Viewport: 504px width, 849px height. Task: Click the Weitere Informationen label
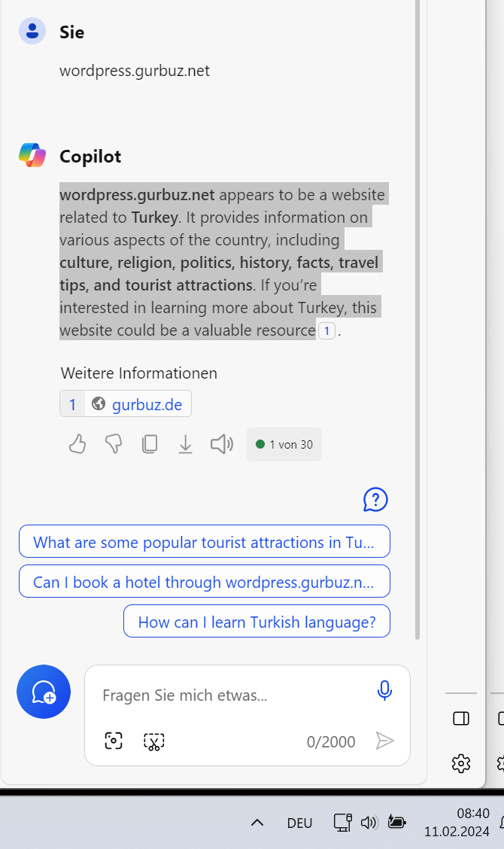pyautogui.click(x=139, y=373)
